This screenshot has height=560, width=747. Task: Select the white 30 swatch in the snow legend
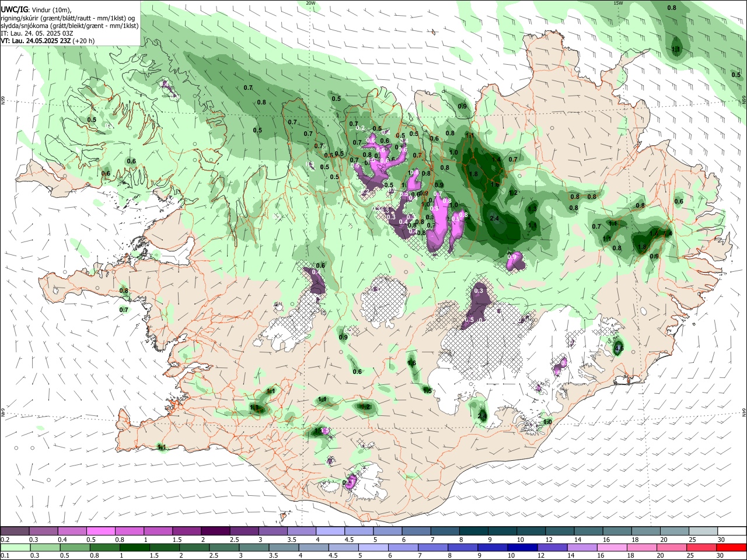point(732,531)
